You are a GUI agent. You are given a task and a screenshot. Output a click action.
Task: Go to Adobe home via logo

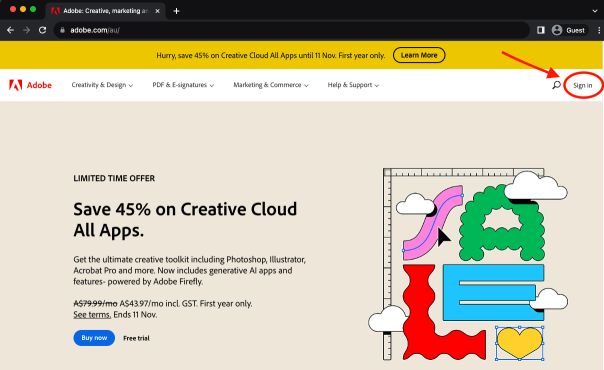30,85
